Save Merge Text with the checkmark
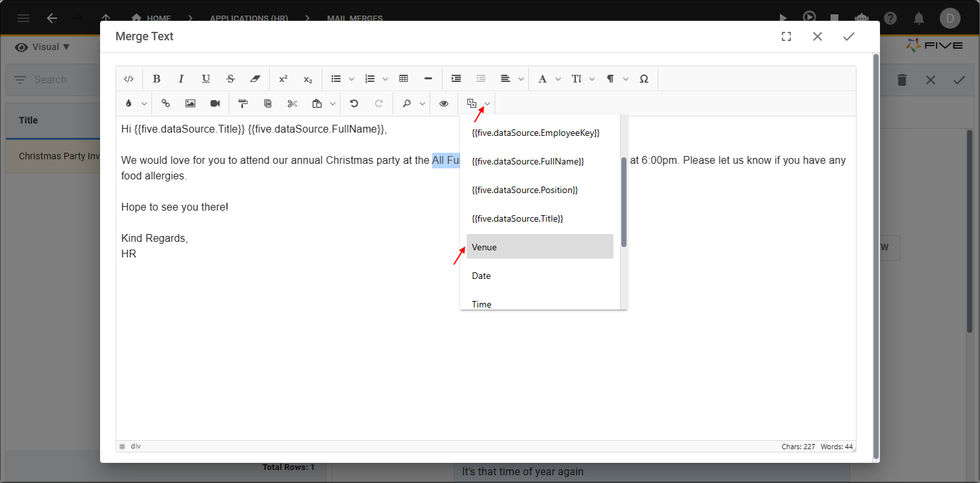 click(849, 36)
